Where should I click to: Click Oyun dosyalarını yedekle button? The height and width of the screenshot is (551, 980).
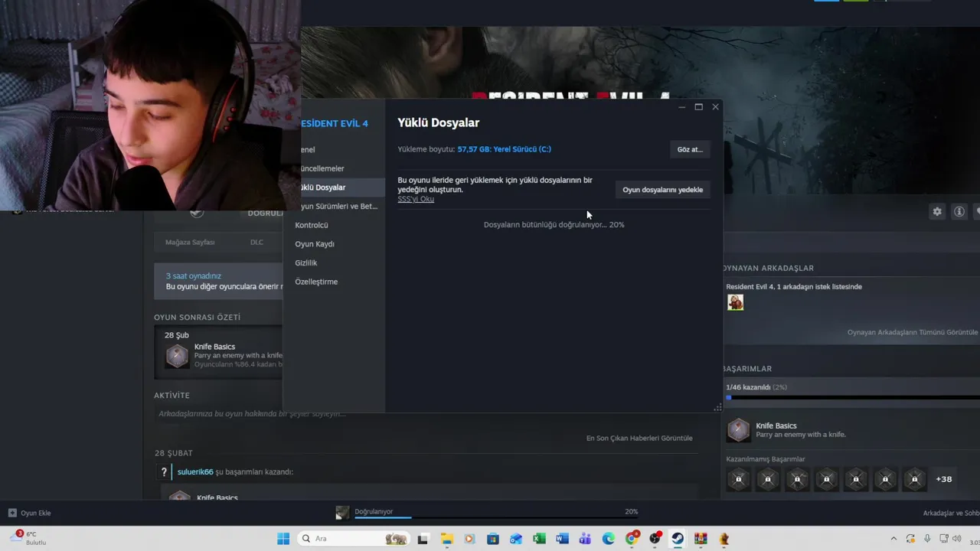point(662,190)
